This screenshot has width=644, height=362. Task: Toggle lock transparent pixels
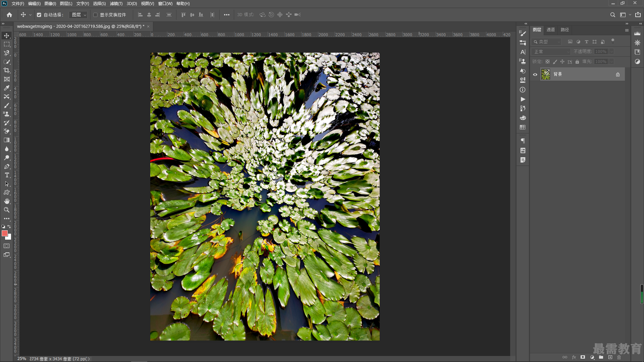547,62
